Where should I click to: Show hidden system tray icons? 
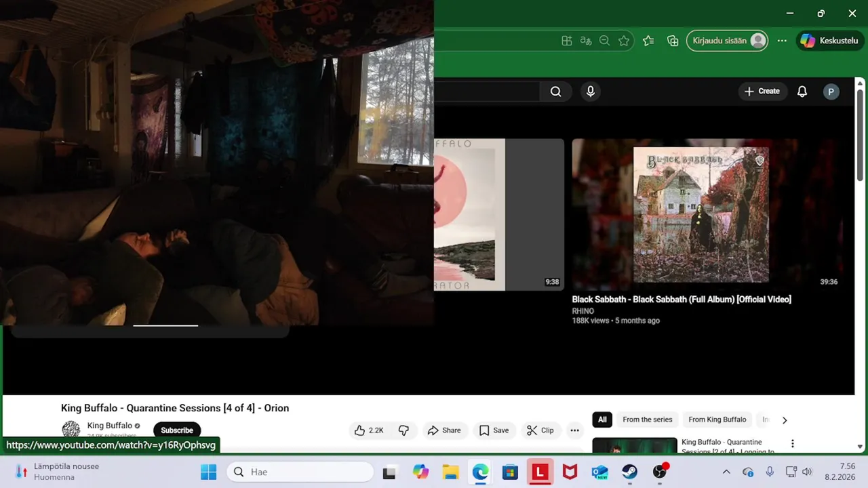(726, 472)
